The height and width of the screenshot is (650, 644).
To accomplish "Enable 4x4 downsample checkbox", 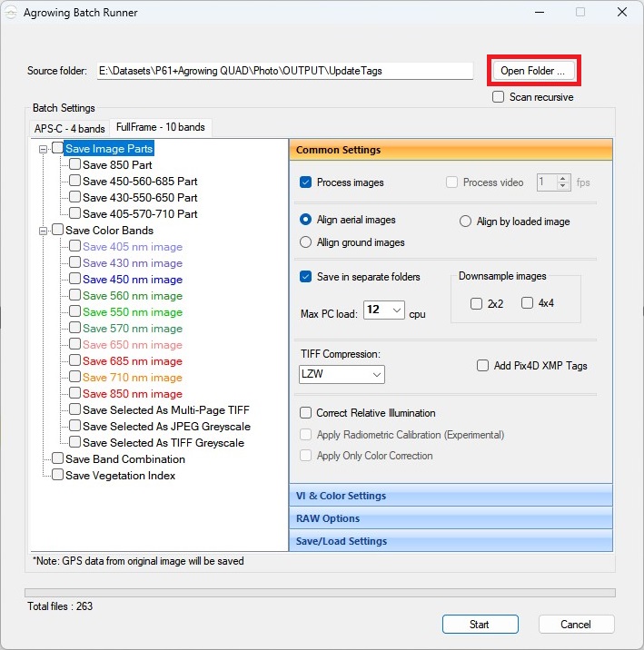I will [527, 303].
